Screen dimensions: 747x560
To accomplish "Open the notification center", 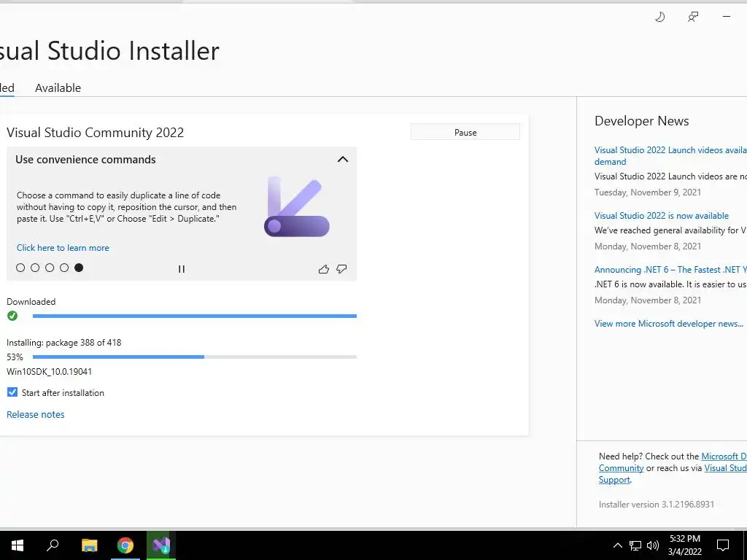I will 723,545.
